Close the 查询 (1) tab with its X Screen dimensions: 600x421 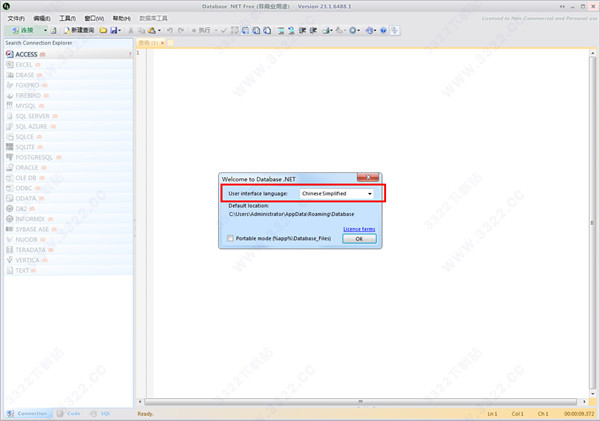162,43
